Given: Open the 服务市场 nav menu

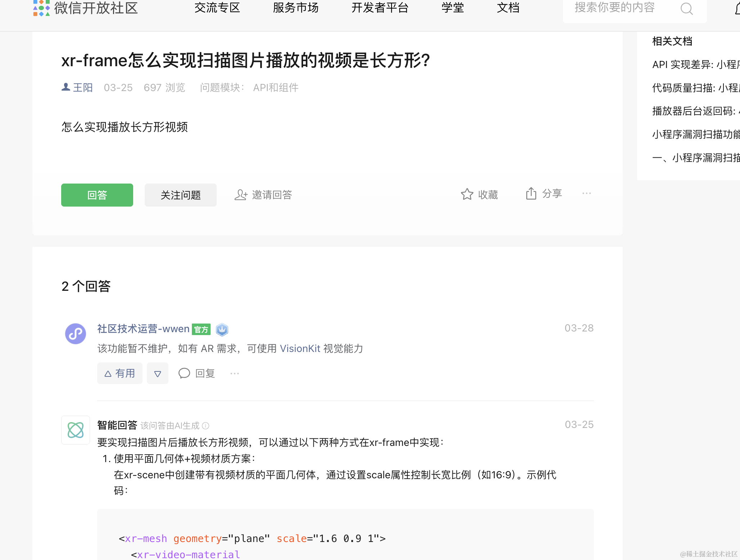Looking at the screenshot, I should 295,8.
